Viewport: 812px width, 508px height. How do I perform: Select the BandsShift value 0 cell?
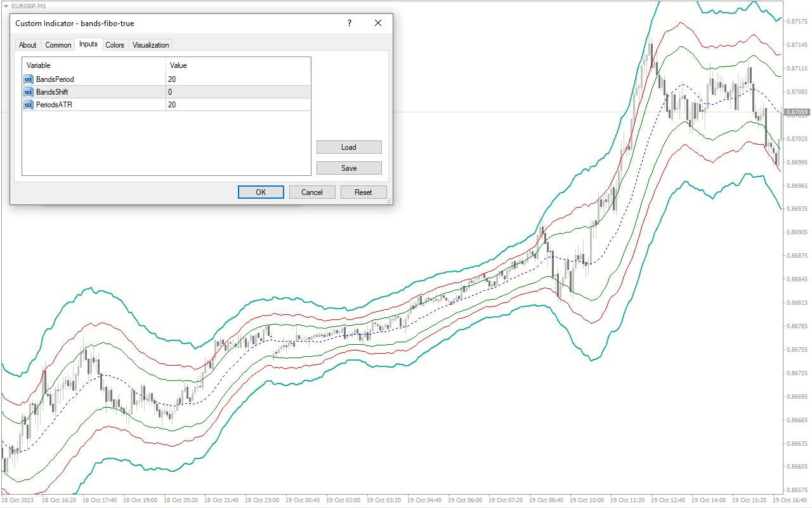tap(238, 92)
